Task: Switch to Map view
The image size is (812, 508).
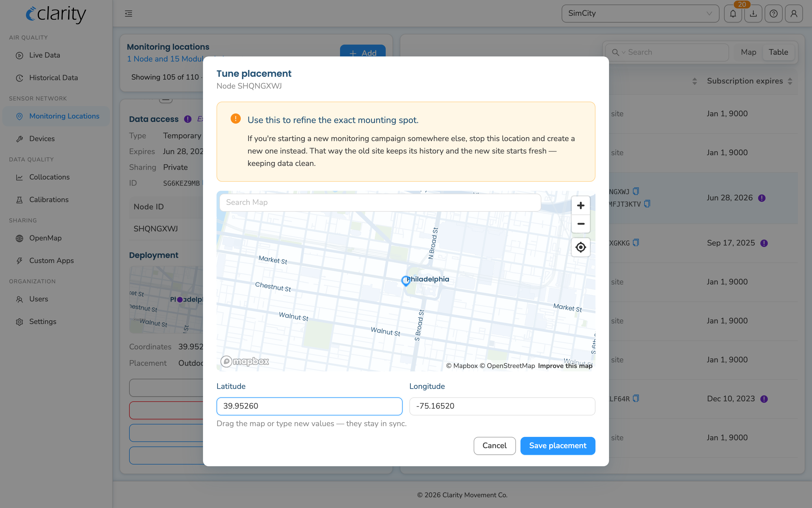Action: 748,52
